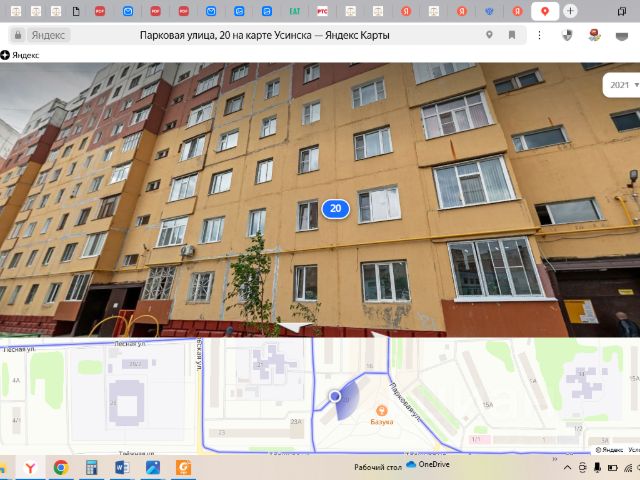640x480 pixels.
Task: Open the downloads tray icon in the toolbar
Action: (622, 37)
